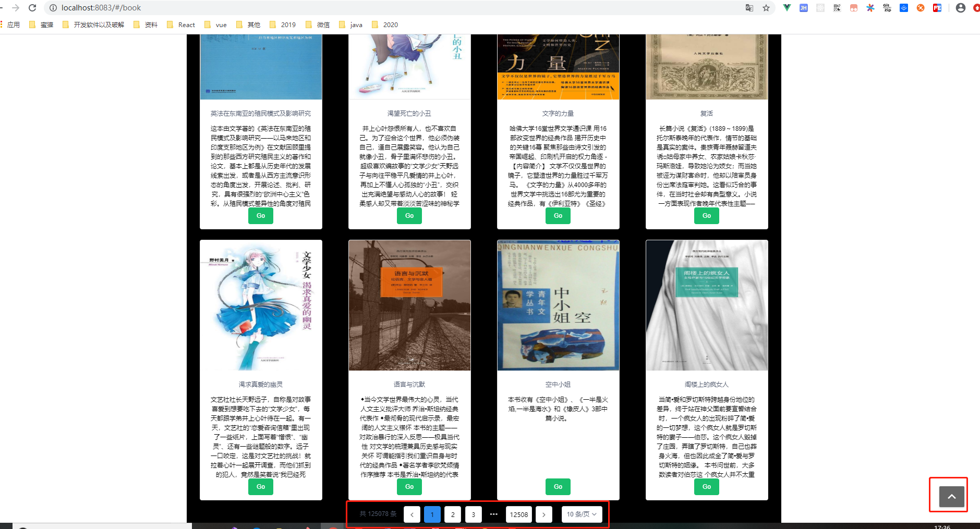The height and width of the screenshot is (529, 980).
Task: Open 阁楼上的疯女人 book cover image
Action: [x=707, y=305]
